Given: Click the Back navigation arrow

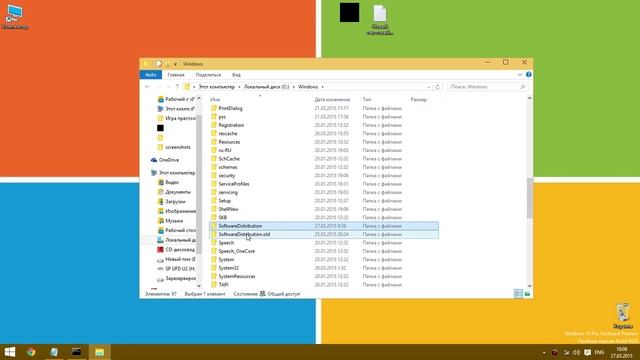Looking at the screenshot, I should pyautogui.click(x=147, y=87).
